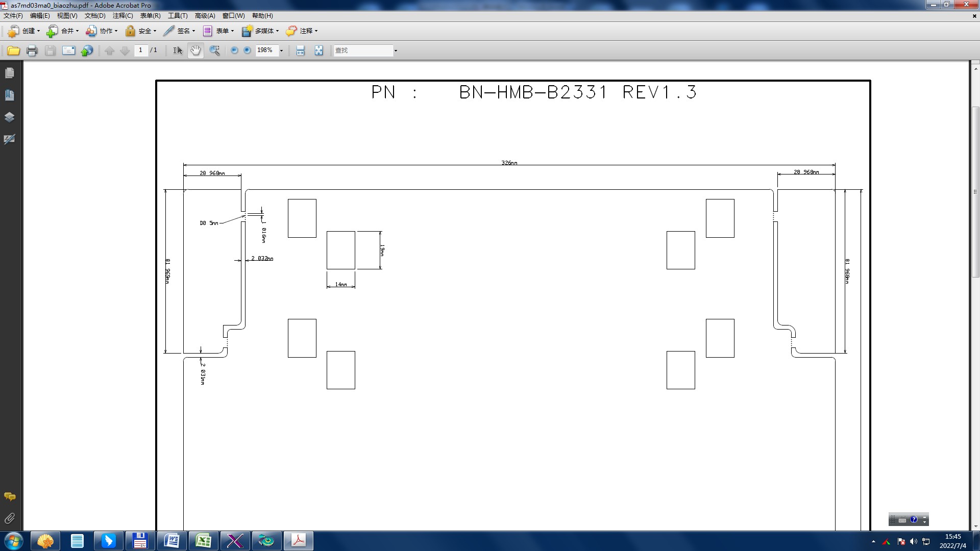This screenshot has width=980, height=551.
Task: Click the fit one full page icon
Action: click(x=319, y=51)
